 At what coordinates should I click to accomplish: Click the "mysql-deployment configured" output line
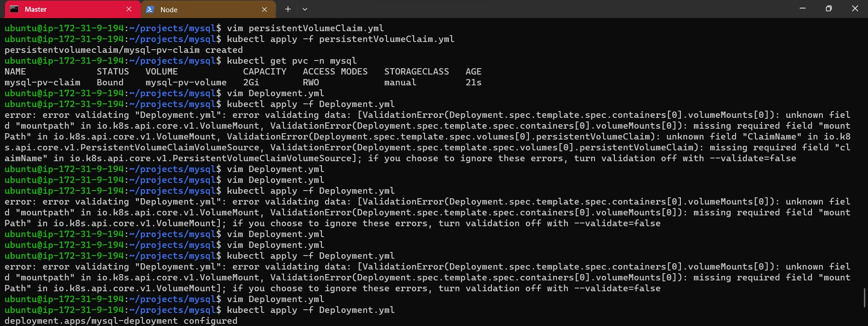(121, 321)
